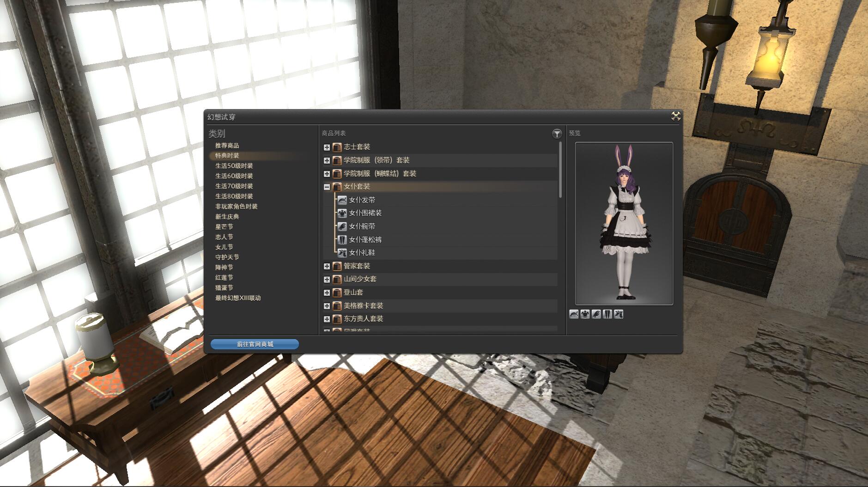Click the 女仆蓬松裤 legs icon
The height and width of the screenshot is (487, 868).
(x=342, y=239)
